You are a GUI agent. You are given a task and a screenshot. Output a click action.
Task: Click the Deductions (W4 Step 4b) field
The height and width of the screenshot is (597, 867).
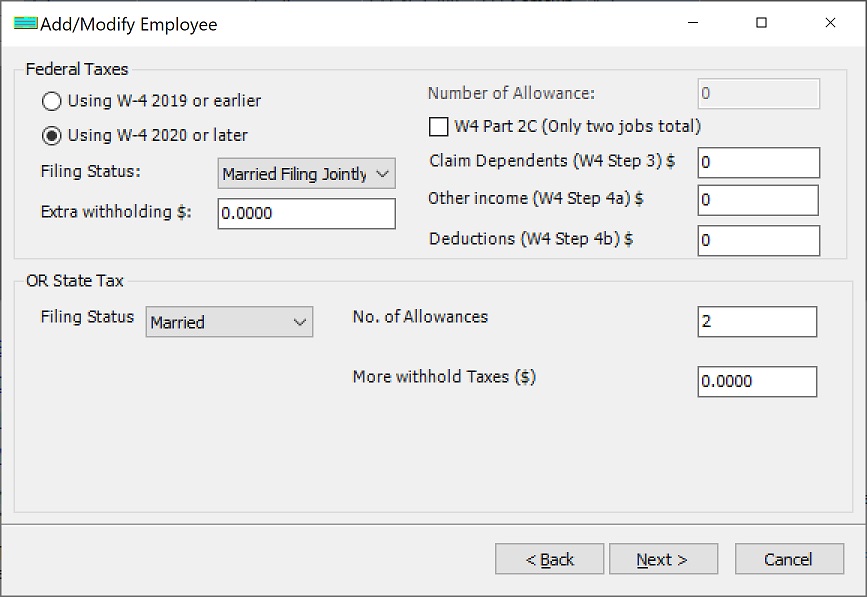coord(755,240)
